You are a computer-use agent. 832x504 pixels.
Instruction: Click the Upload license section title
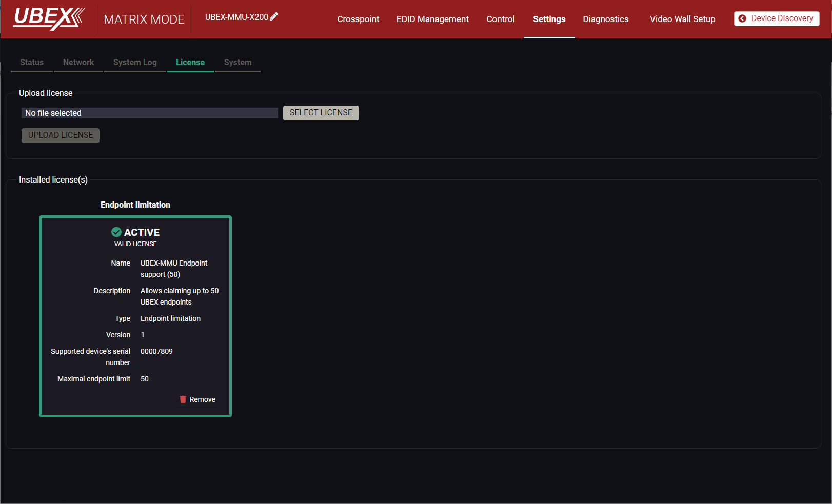[x=46, y=93]
